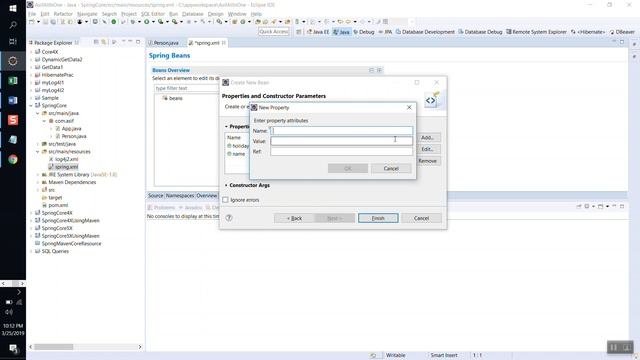This screenshot has height=360, width=640.
Task: Click Package Explorer horizontal scrollbar thumb
Action: 53,347
